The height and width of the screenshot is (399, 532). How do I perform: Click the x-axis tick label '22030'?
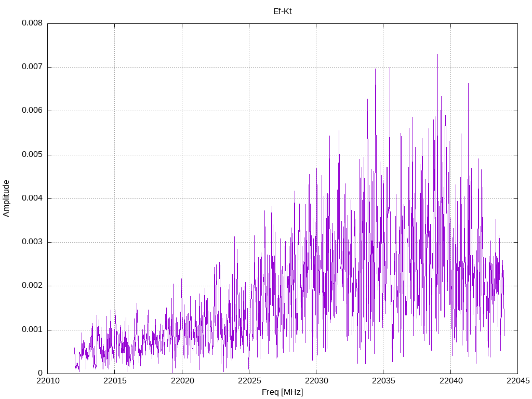(316, 381)
